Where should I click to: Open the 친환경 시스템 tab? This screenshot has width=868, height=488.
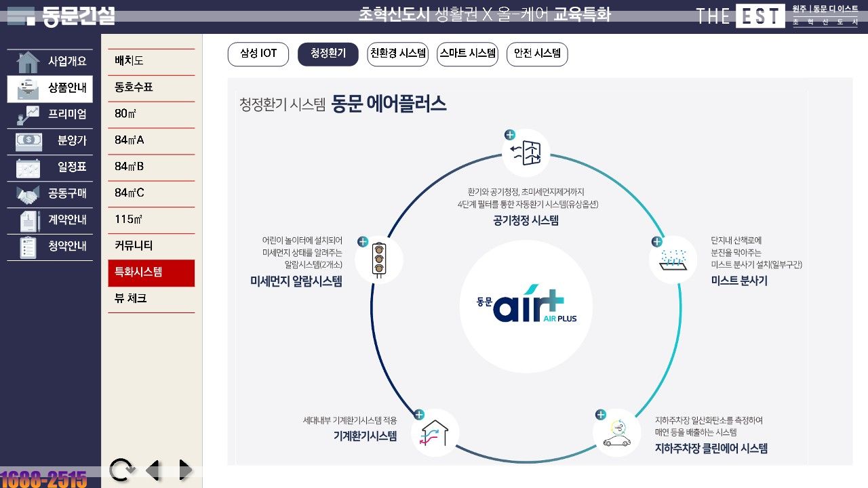pyautogui.click(x=398, y=54)
